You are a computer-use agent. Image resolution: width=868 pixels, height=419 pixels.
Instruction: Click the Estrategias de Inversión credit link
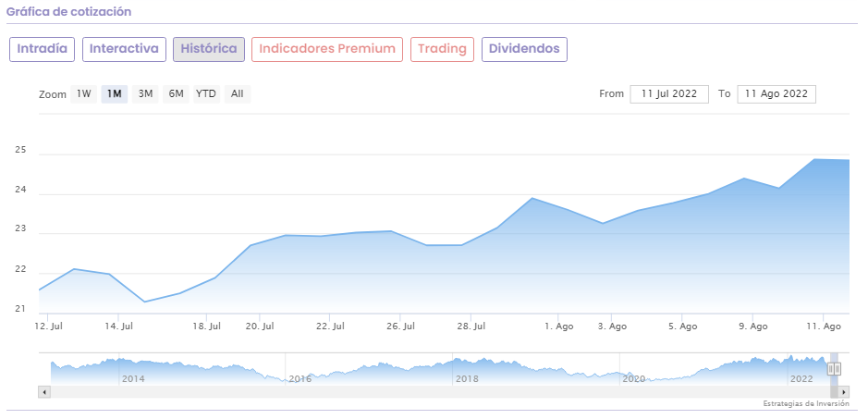click(805, 403)
